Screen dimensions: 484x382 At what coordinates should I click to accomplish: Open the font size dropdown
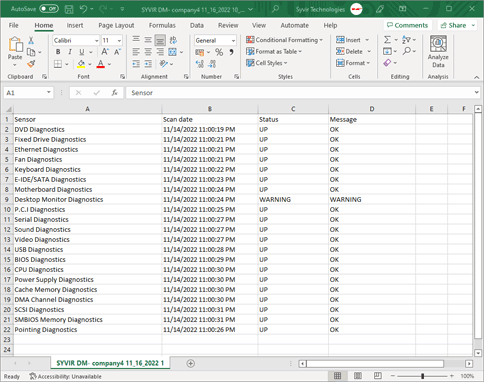tap(119, 40)
